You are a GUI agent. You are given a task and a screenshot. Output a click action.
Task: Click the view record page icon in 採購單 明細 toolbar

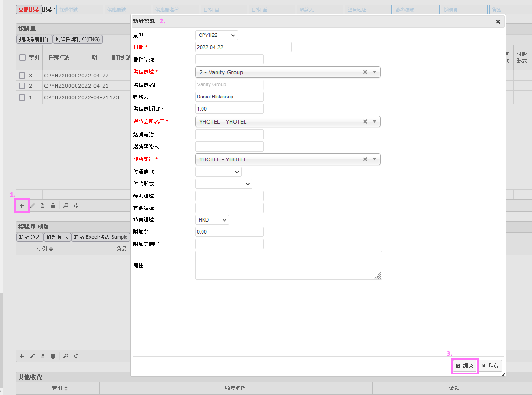click(x=42, y=356)
